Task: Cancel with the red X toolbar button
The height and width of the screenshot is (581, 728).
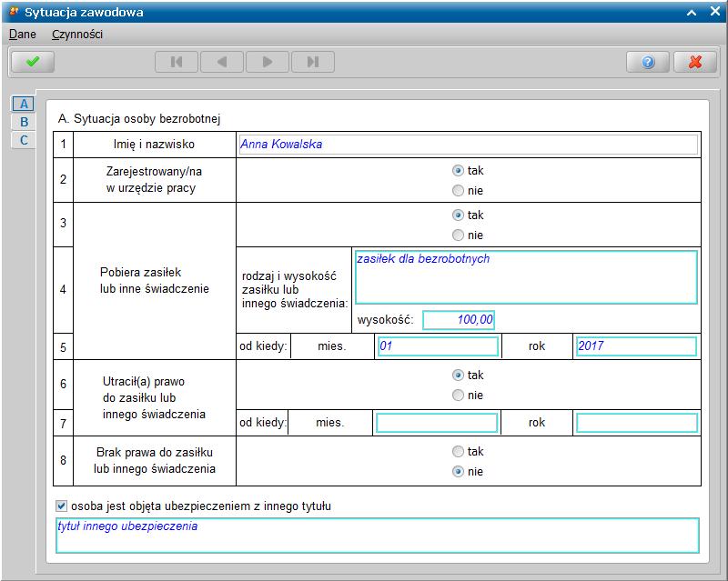Action: point(695,62)
